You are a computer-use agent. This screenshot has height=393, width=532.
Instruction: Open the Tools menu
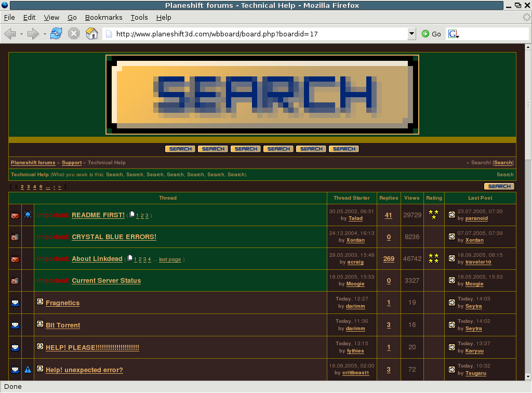[x=139, y=17]
